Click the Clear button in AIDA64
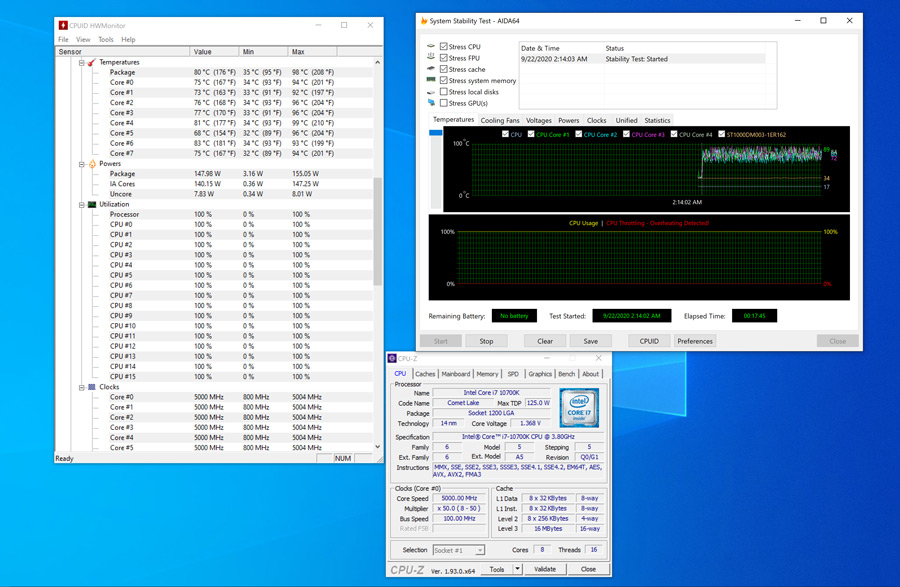Viewport: 900px width, 587px height. (x=545, y=341)
